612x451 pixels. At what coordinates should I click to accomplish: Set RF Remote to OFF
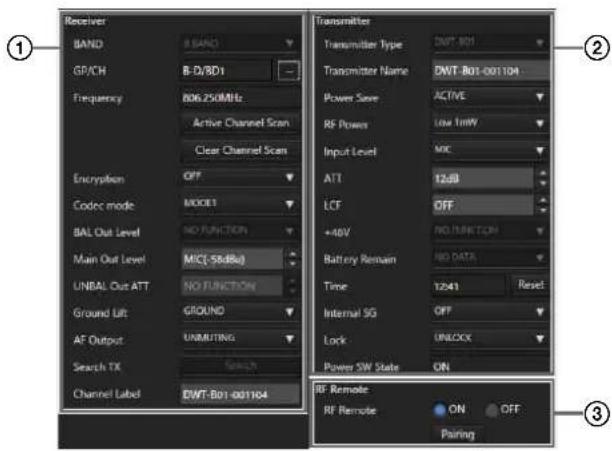(x=492, y=409)
